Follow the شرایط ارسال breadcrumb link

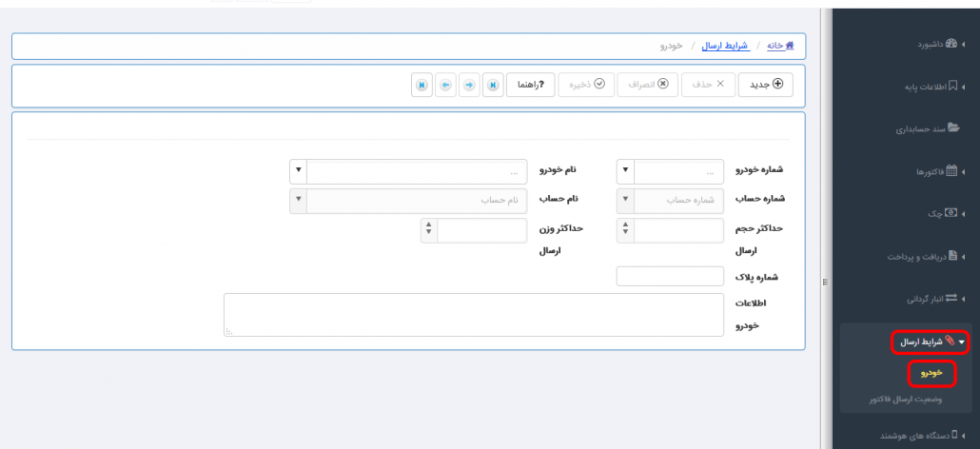pyautogui.click(x=725, y=47)
